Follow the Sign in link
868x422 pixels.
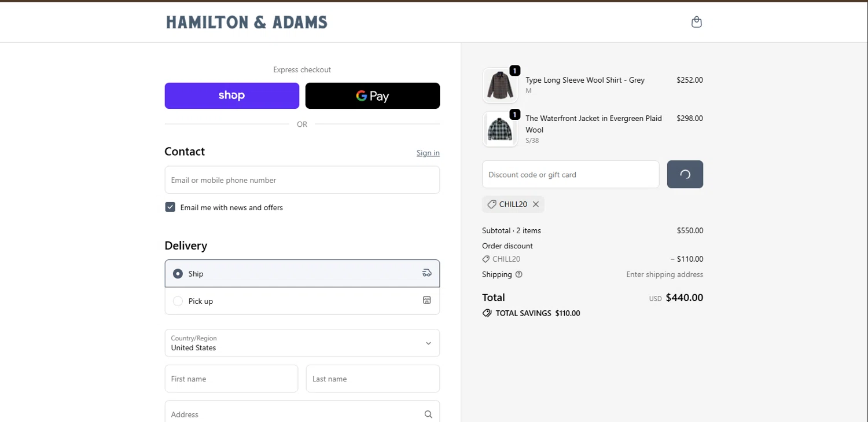click(x=428, y=153)
